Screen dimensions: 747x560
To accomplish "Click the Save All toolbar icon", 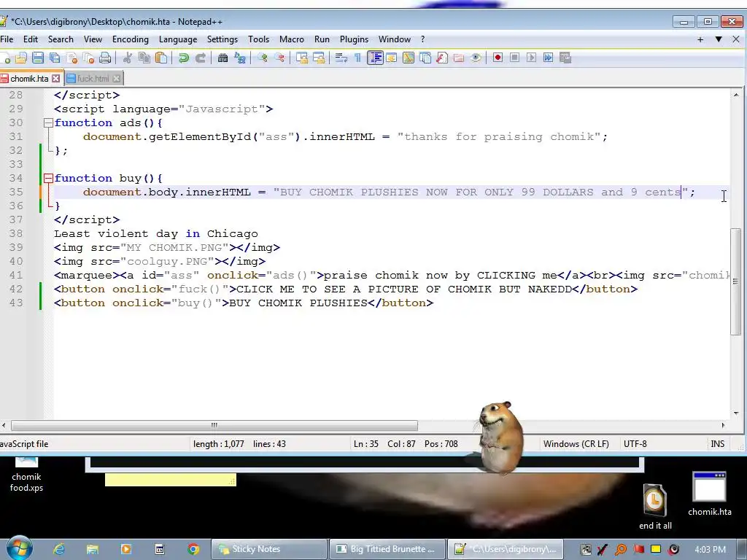I will [55, 58].
